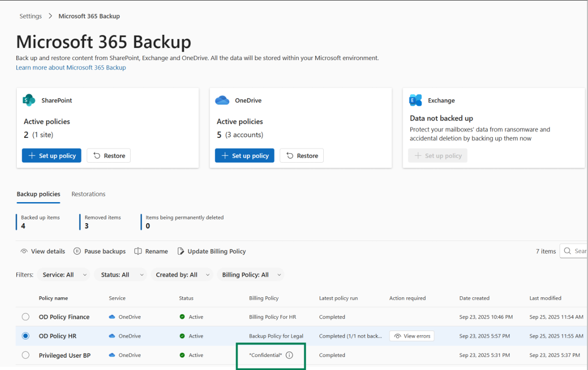The width and height of the screenshot is (588, 370).
Task: Click the Status column header
Action: click(x=186, y=298)
